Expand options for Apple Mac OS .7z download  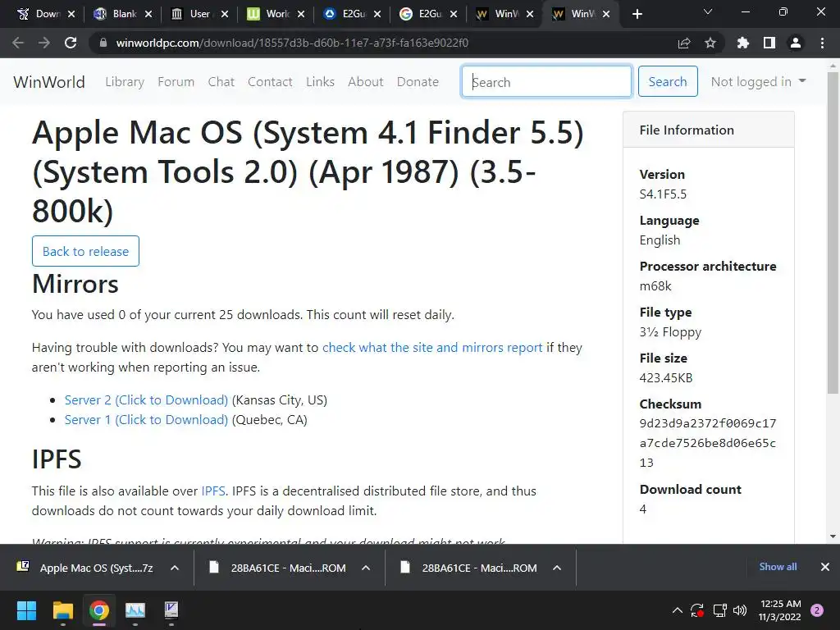pyautogui.click(x=175, y=568)
